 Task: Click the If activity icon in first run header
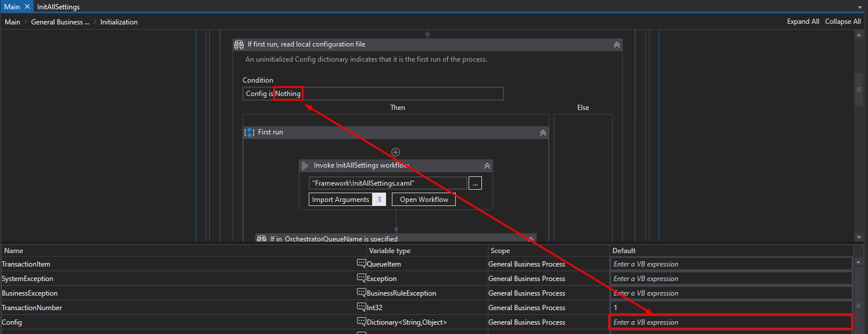[x=238, y=45]
